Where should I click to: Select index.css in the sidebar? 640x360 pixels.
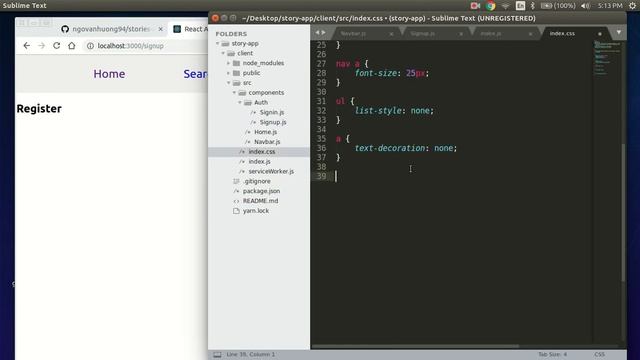coord(262,151)
